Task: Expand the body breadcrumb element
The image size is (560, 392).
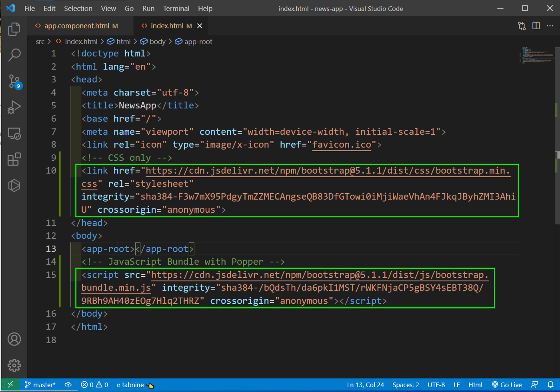Action: [x=153, y=42]
